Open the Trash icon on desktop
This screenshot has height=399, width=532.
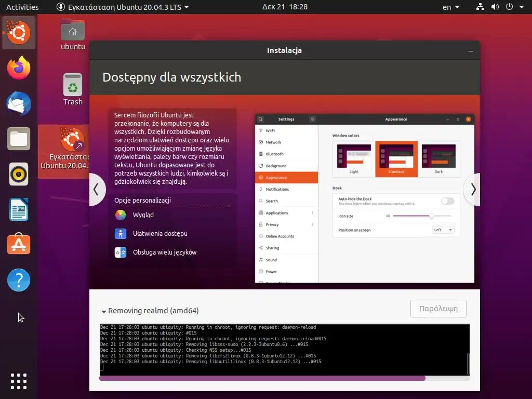73,89
